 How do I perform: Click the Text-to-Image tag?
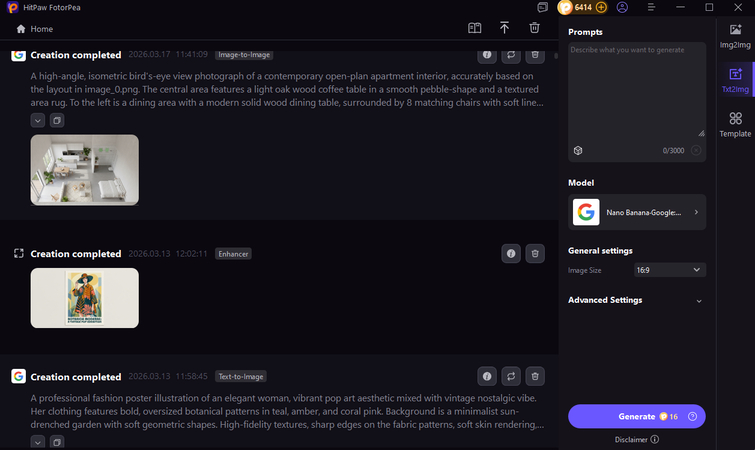tap(241, 376)
